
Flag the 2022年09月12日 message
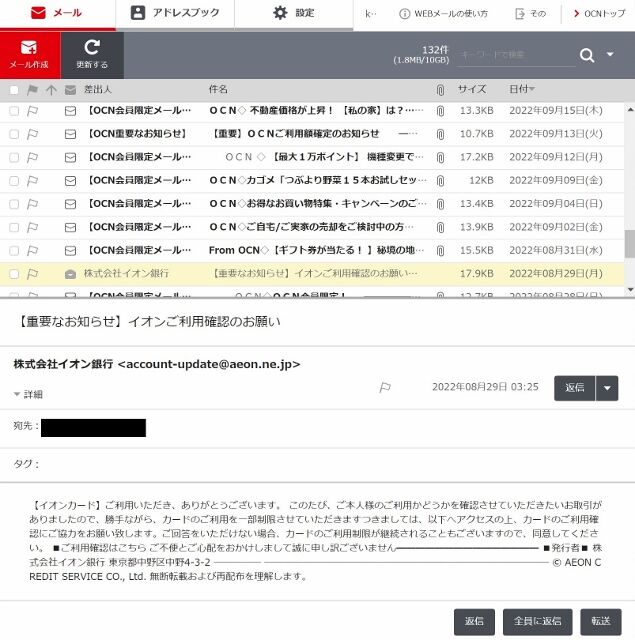pos(32,158)
